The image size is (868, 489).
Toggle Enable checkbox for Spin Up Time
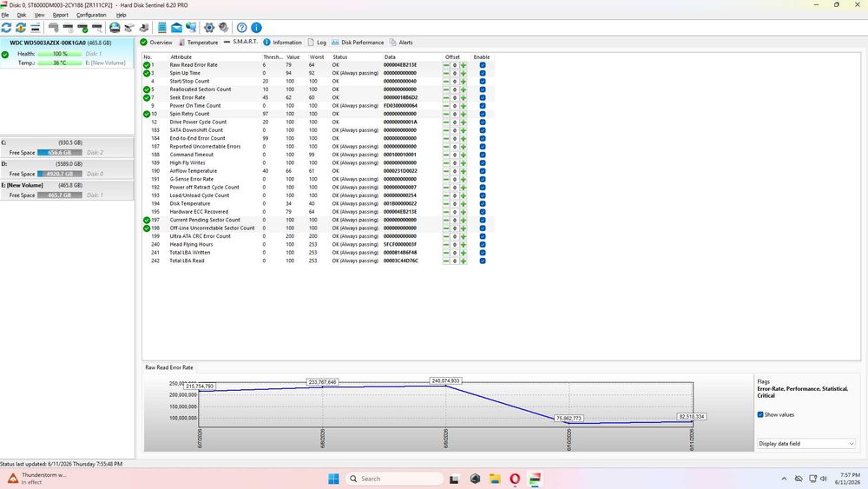pos(483,73)
